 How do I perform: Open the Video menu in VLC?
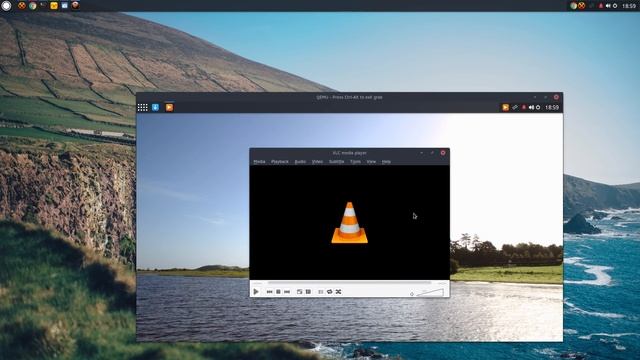click(317, 162)
